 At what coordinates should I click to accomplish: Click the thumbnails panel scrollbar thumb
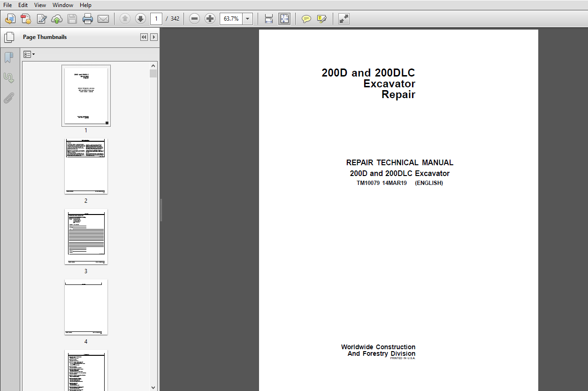click(x=153, y=74)
